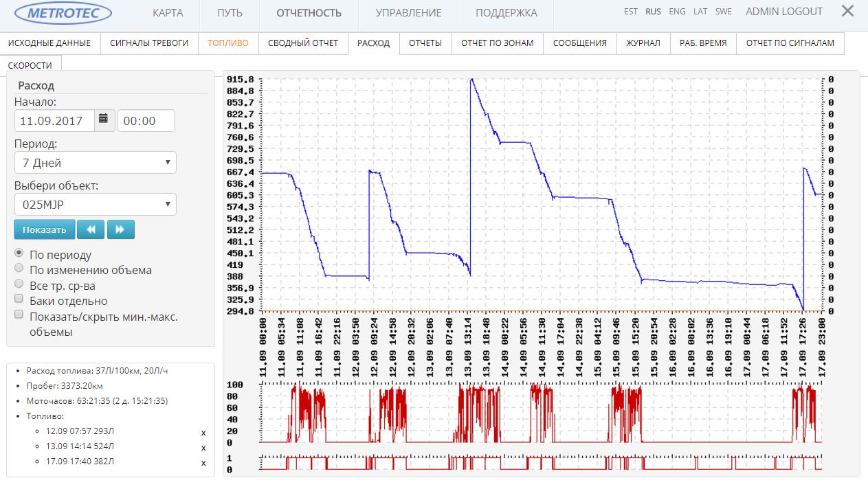This screenshot has width=868, height=489.
Task: Remove the 17.09 17:40 382Л fuel entry
Action: (203, 463)
